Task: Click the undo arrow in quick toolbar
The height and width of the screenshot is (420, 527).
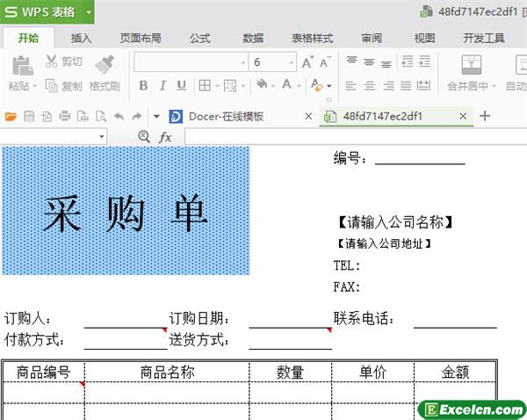Action: tap(119, 116)
